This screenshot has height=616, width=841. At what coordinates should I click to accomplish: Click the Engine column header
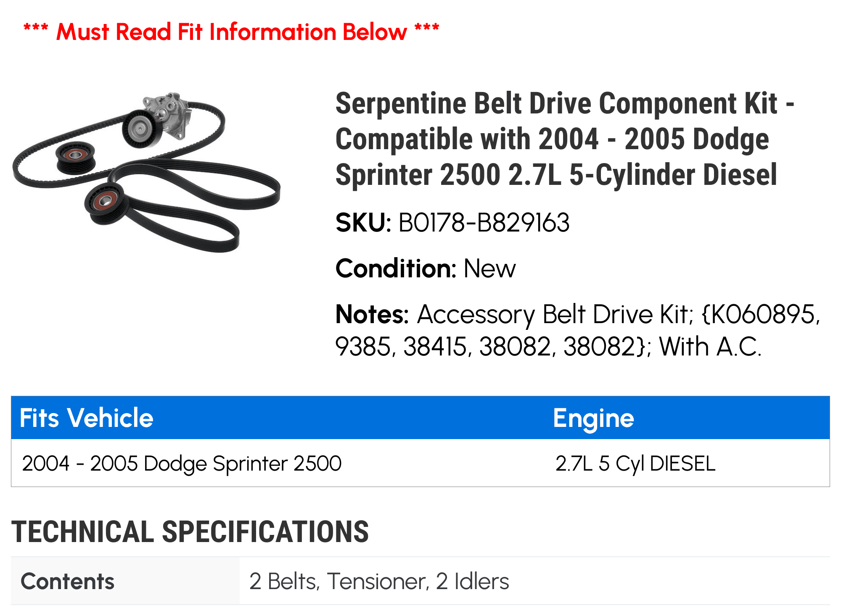pos(593,418)
